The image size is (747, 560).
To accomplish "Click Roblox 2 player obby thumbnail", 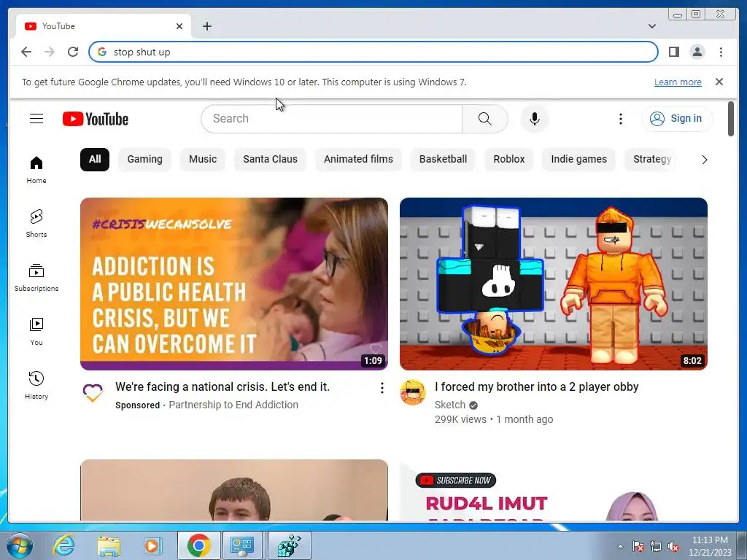I will [x=554, y=284].
